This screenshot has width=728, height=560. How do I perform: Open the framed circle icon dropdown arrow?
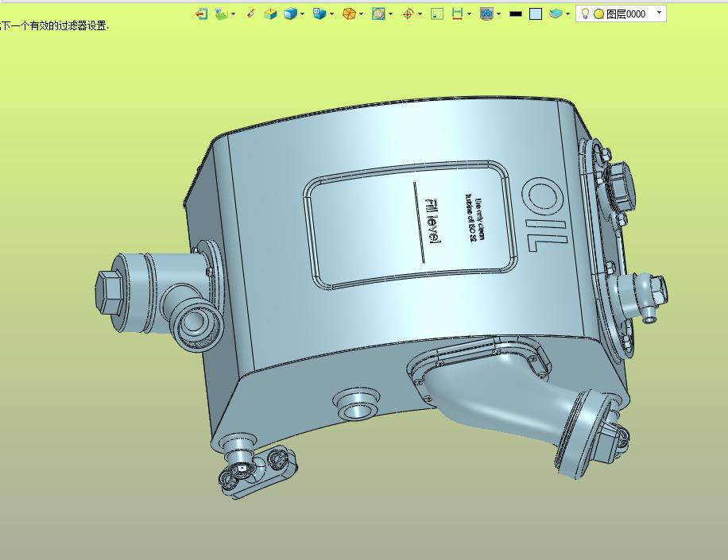[390, 14]
